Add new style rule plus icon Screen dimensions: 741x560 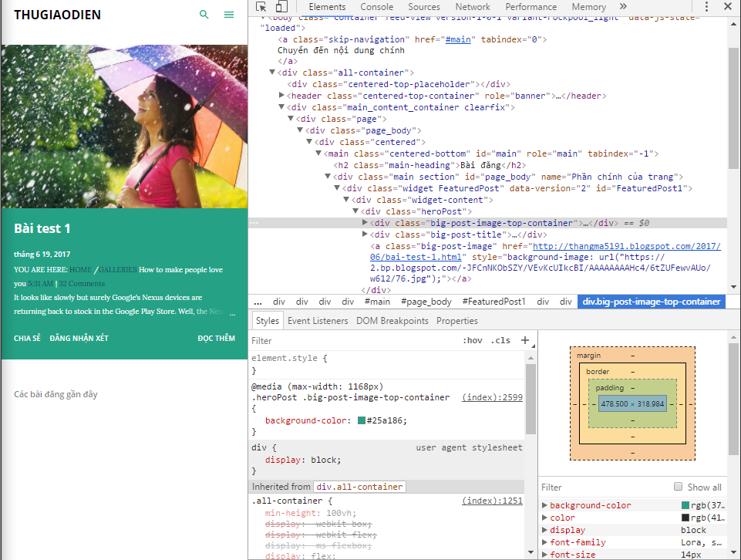tap(525, 340)
